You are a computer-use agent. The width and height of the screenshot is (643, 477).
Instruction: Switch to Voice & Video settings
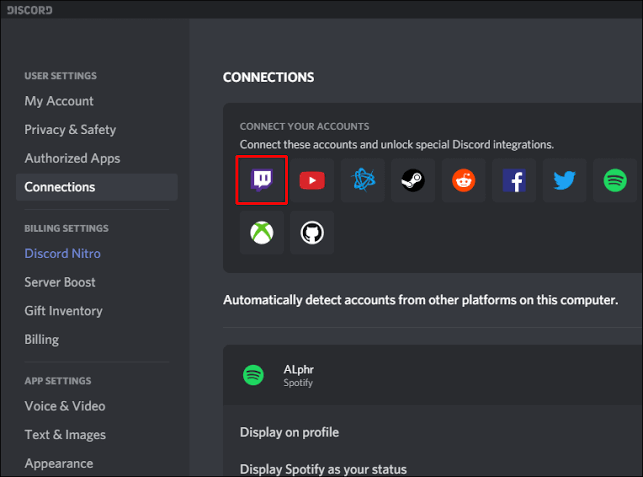point(65,406)
